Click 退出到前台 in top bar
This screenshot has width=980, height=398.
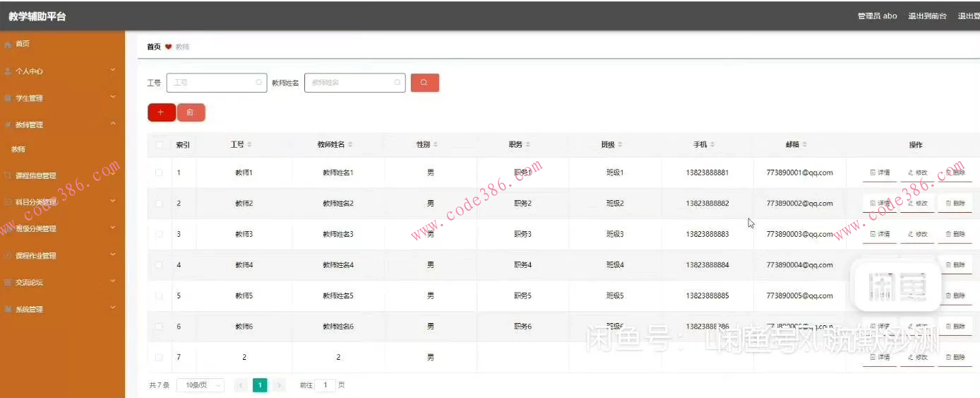pos(927,16)
